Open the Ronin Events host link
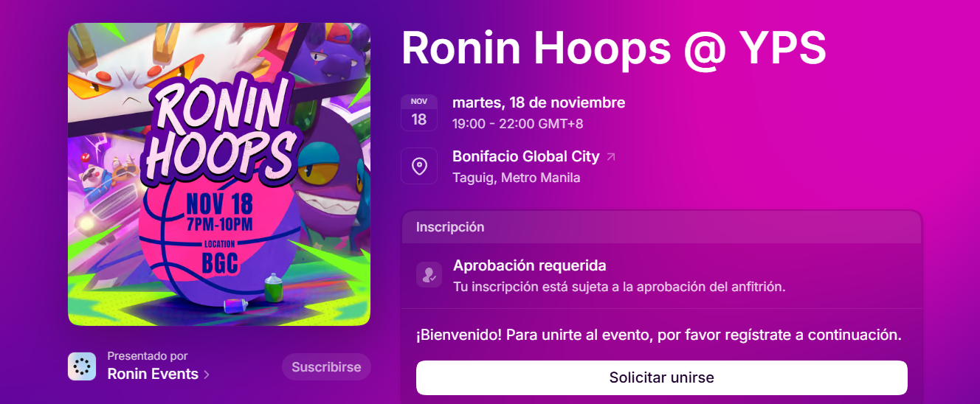 153,374
